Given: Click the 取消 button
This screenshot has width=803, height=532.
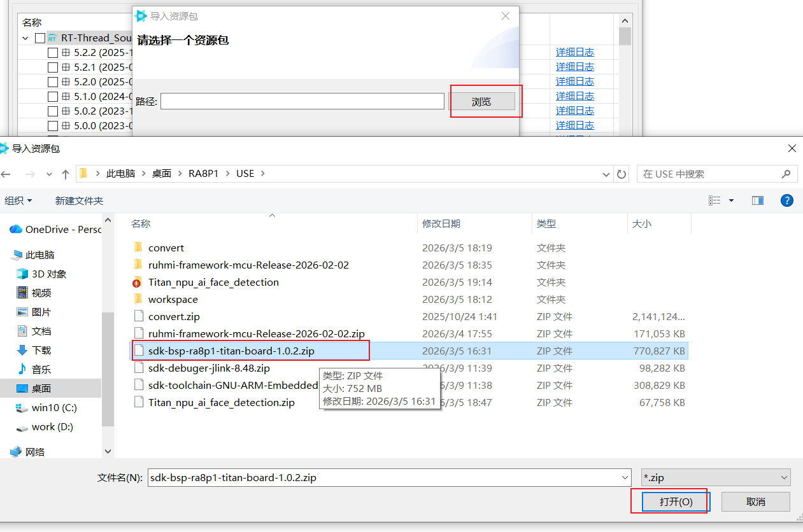Looking at the screenshot, I should pos(756,501).
